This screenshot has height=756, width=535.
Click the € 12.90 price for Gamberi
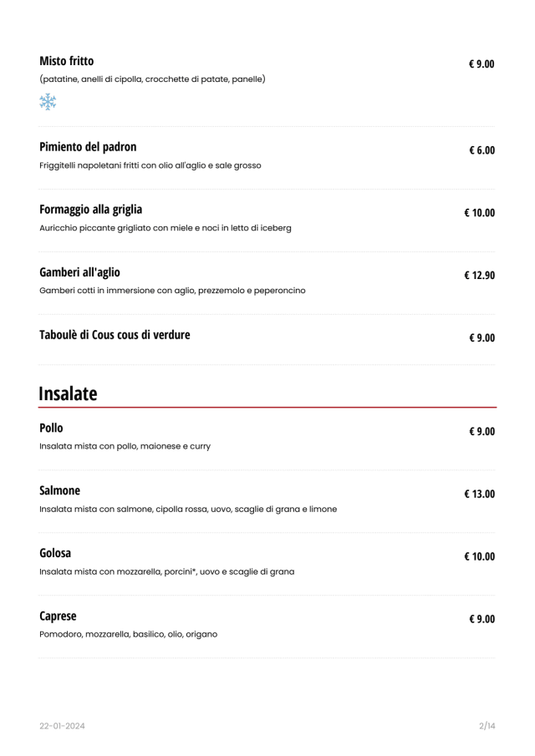click(x=480, y=275)
